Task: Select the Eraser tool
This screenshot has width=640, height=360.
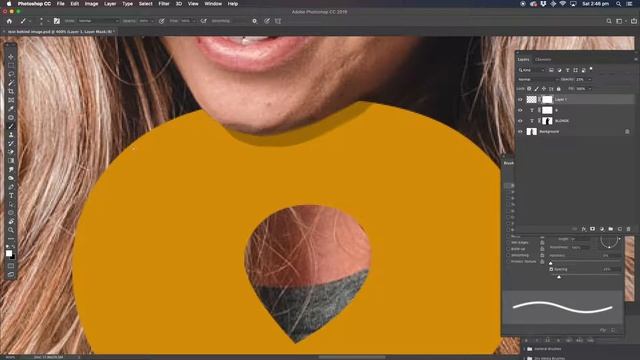Action: tap(11, 152)
